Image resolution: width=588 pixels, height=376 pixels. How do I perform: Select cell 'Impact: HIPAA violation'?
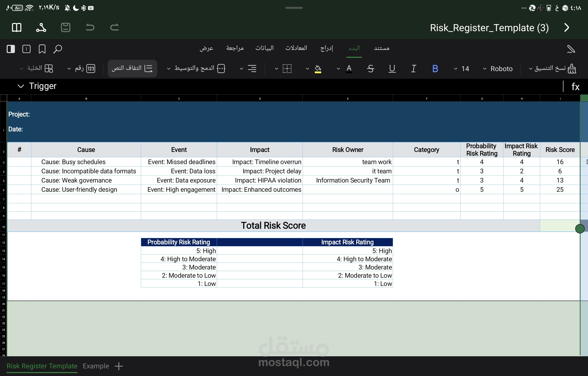pos(260,180)
